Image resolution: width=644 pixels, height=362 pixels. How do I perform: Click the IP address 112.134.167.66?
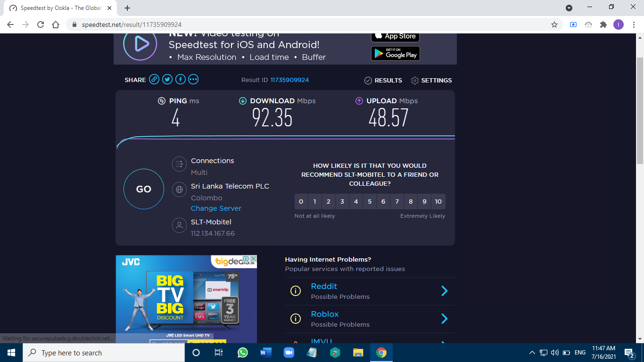[x=213, y=233]
